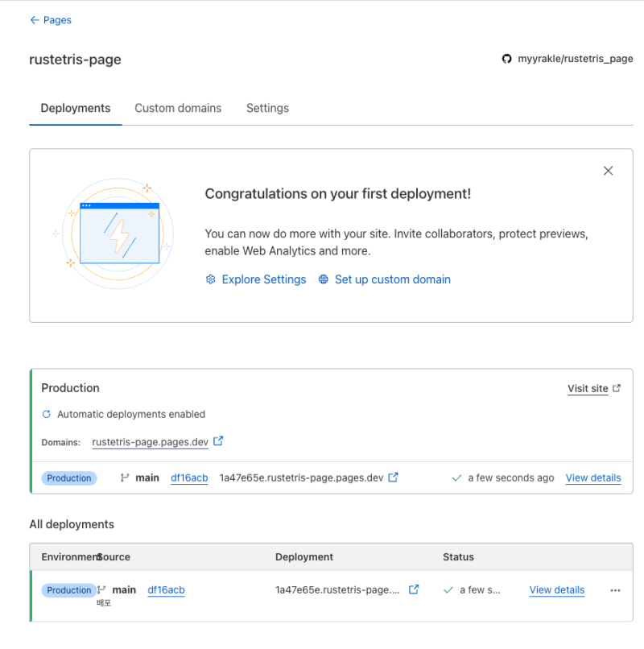Open the three-dot actions menu for the deployment

pos(615,590)
